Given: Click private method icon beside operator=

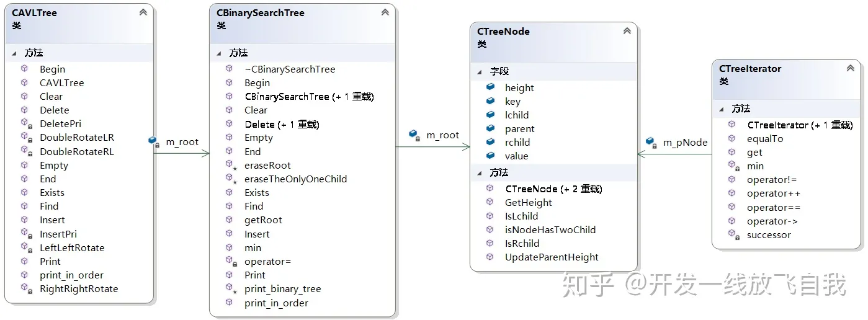Looking at the screenshot, I should click(x=230, y=261).
